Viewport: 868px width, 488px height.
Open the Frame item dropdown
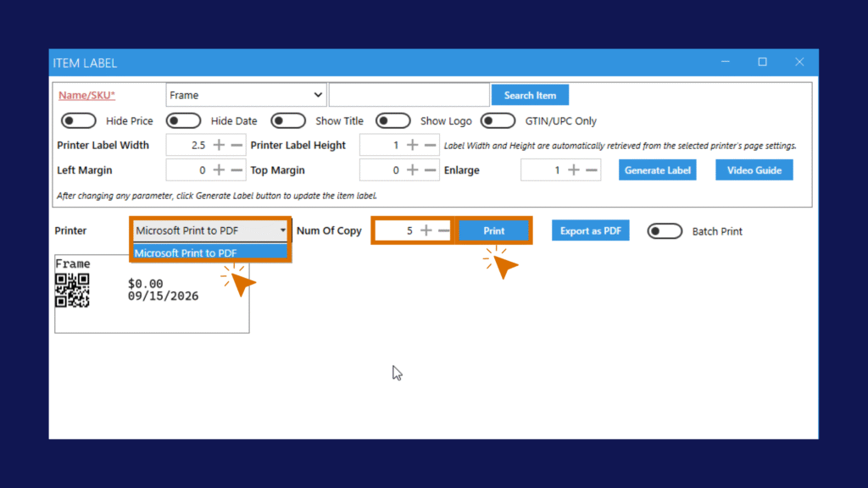click(246, 95)
